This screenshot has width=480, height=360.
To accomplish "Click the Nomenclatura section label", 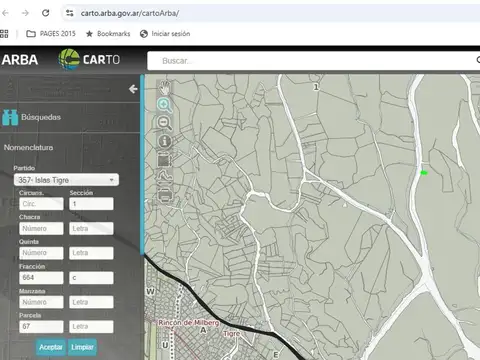I will [x=28, y=148].
